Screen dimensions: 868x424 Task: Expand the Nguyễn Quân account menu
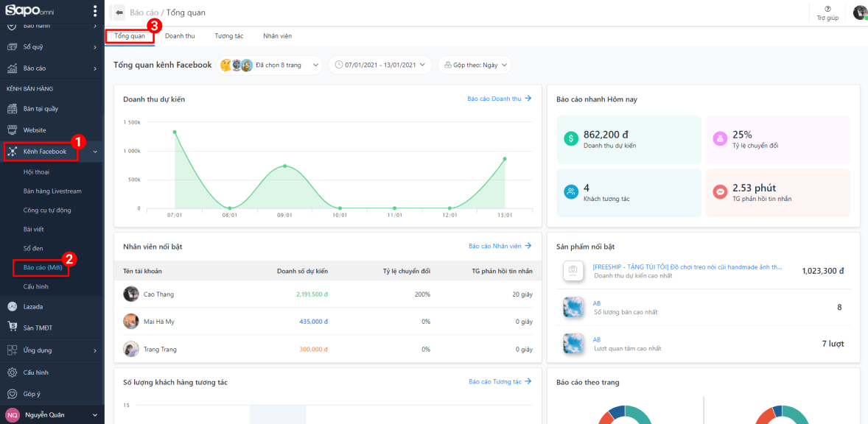[x=94, y=415]
